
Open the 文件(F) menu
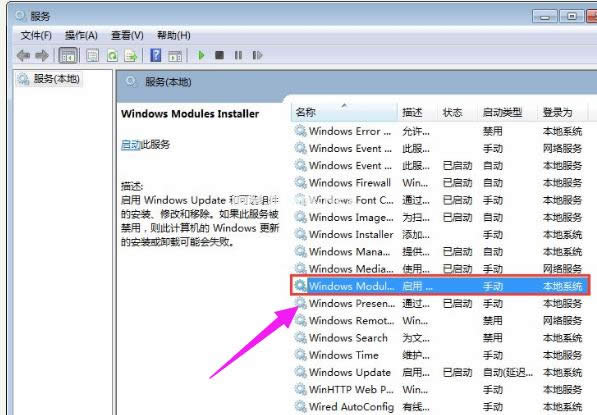tap(36, 35)
